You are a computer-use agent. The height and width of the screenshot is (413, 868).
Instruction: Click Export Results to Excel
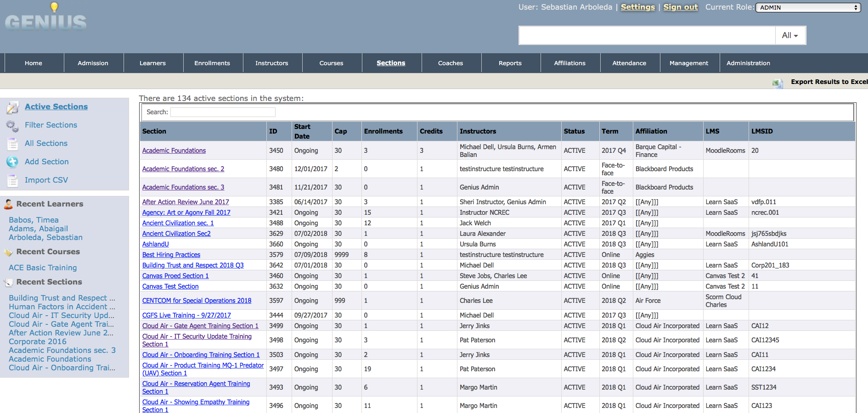829,82
